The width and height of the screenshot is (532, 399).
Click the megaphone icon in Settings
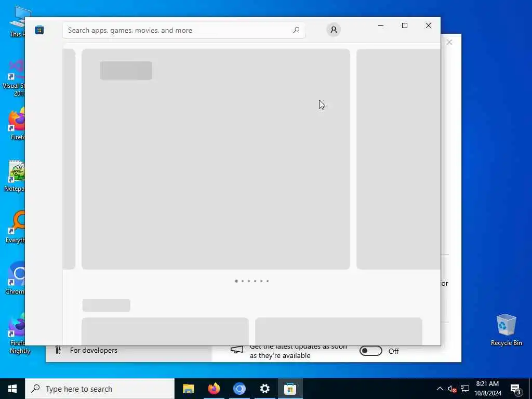pos(237,350)
